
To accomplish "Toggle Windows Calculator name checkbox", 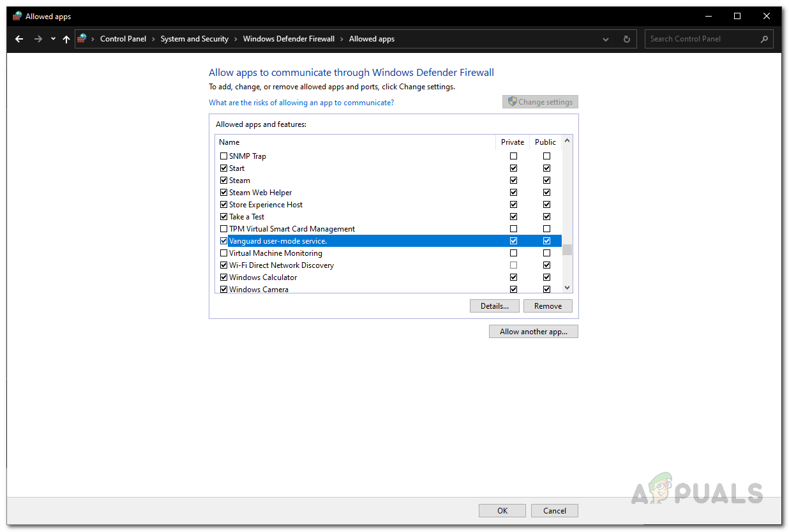I will pyautogui.click(x=223, y=277).
